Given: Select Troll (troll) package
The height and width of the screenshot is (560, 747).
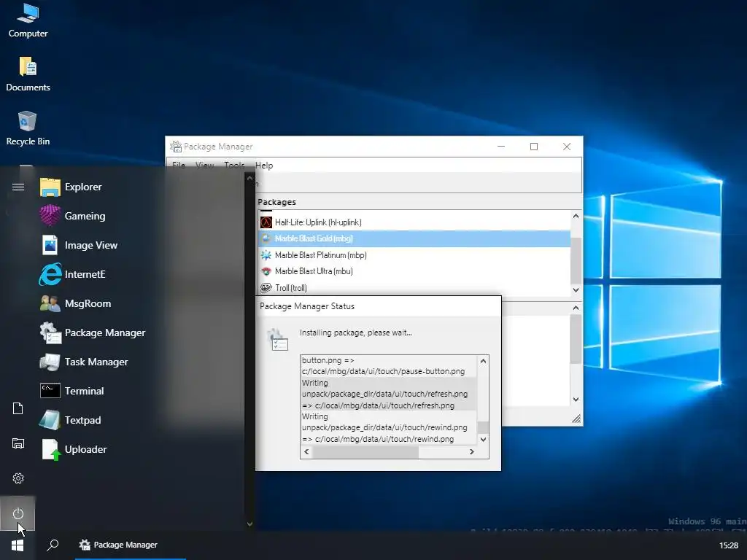Looking at the screenshot, I should (x=414, y=287).
